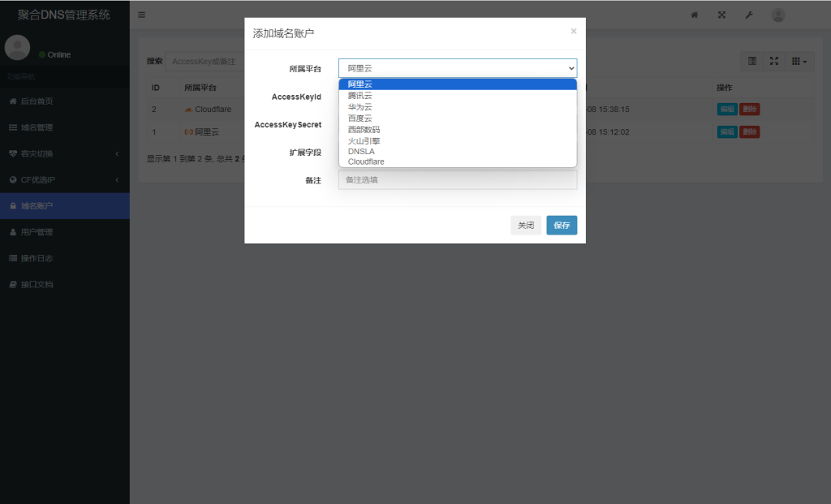Click the 关闭 button in dialog
This screenshot has height=504, width=831.
click(x=526, y=226)
